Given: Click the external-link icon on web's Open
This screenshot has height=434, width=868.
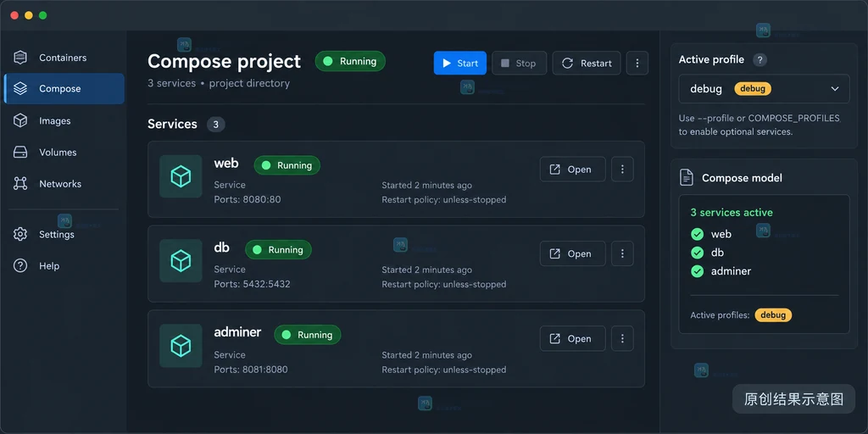Looking at the screenshot, I should coord(554,170).
